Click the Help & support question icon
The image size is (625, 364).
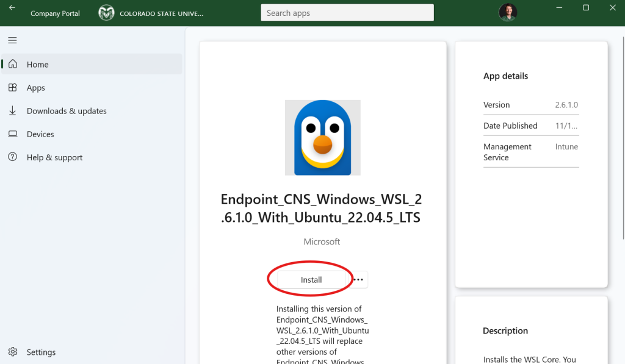(13, 157)
